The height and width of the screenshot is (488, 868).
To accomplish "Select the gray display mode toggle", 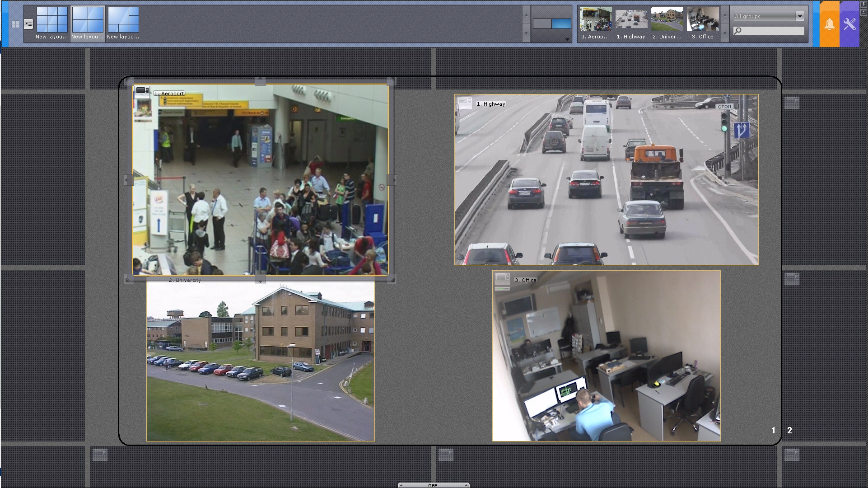I will (x=542, y=24).
